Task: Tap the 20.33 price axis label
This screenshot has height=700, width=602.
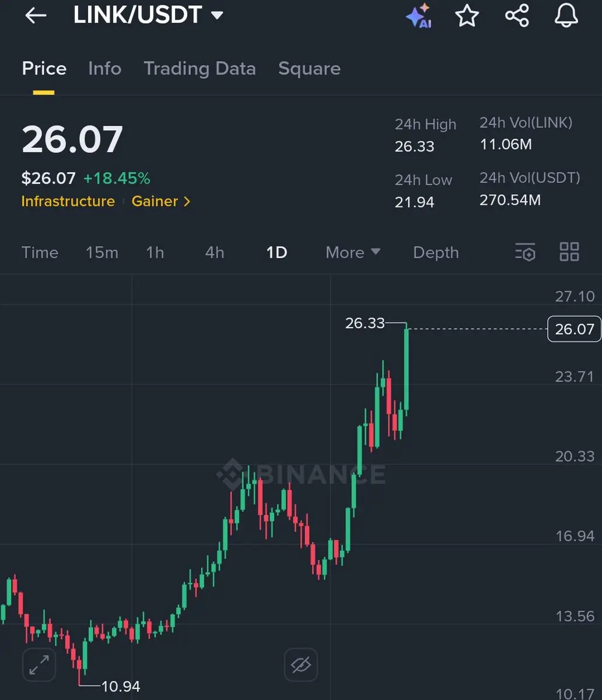Action: (575, 456)
